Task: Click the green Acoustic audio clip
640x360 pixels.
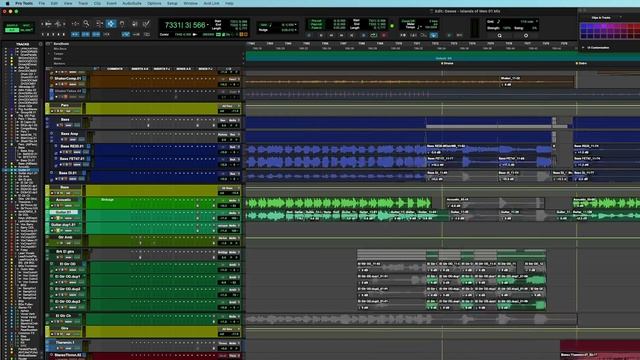Action: [x=338, y=203]
